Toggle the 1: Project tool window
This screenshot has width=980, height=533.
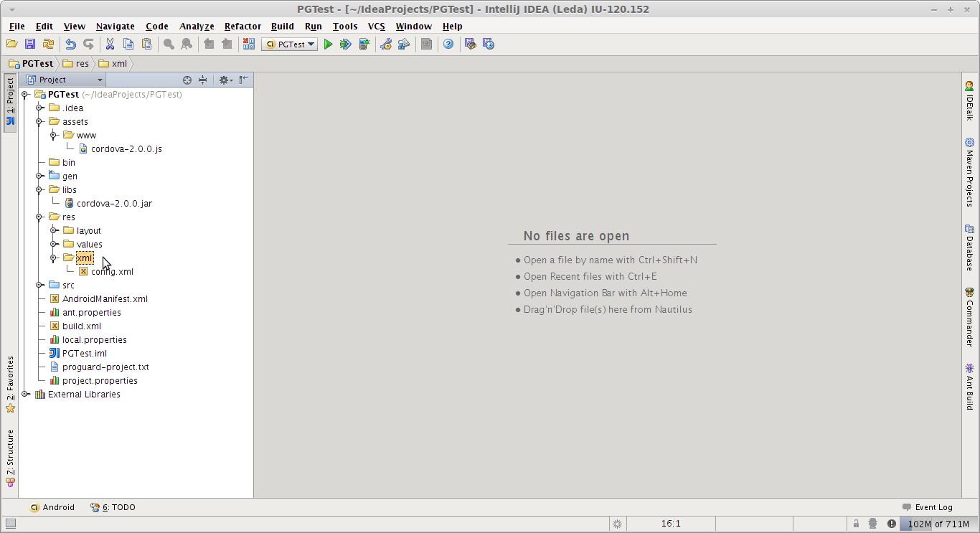(10, 103)
